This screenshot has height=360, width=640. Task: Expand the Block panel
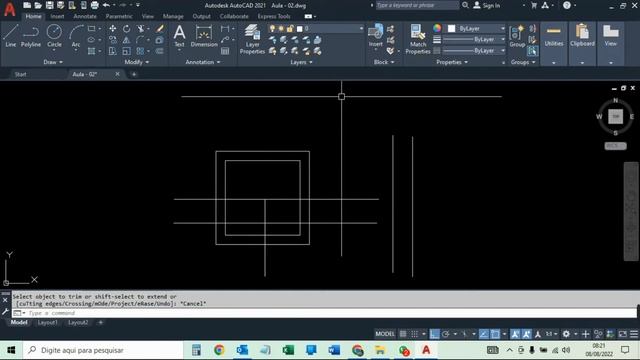click(x=384, y=62)
